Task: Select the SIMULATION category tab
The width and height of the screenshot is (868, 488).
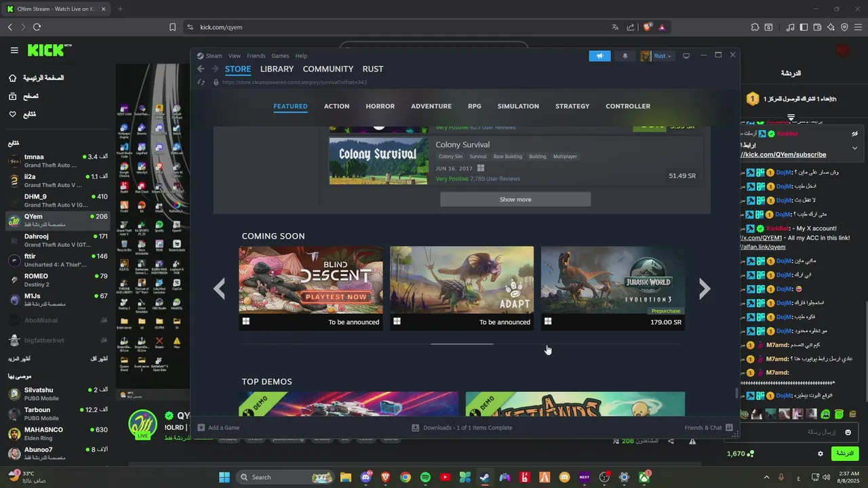Action: pos(518,106)
